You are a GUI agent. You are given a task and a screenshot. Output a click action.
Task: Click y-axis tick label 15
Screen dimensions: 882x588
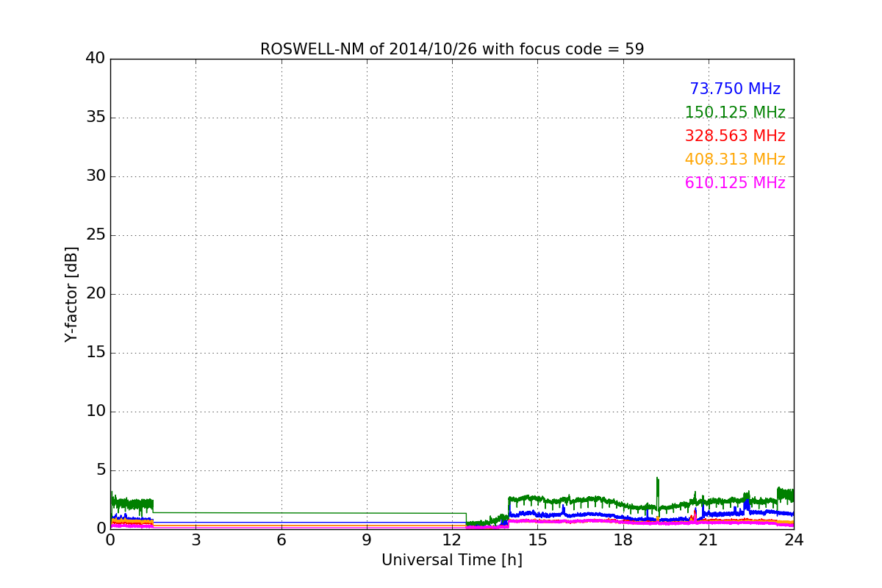(96, 353)
